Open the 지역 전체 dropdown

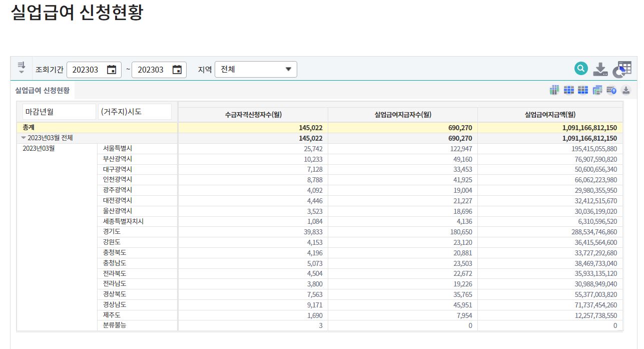click(256, 70)
